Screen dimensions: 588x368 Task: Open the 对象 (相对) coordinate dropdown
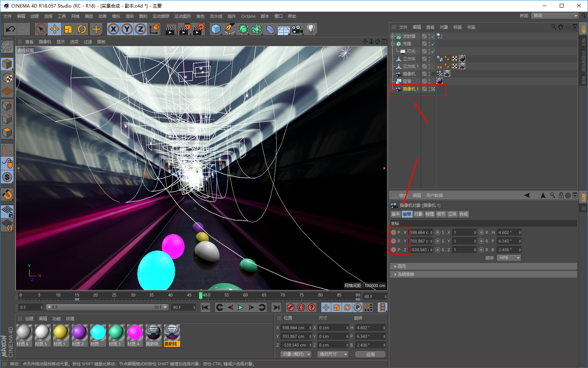click(296, 354)
